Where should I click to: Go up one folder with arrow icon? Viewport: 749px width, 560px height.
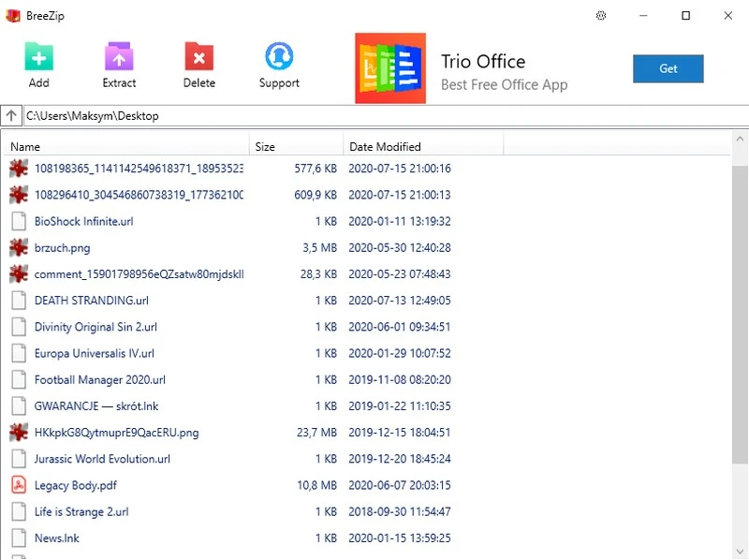click(11, 116)
